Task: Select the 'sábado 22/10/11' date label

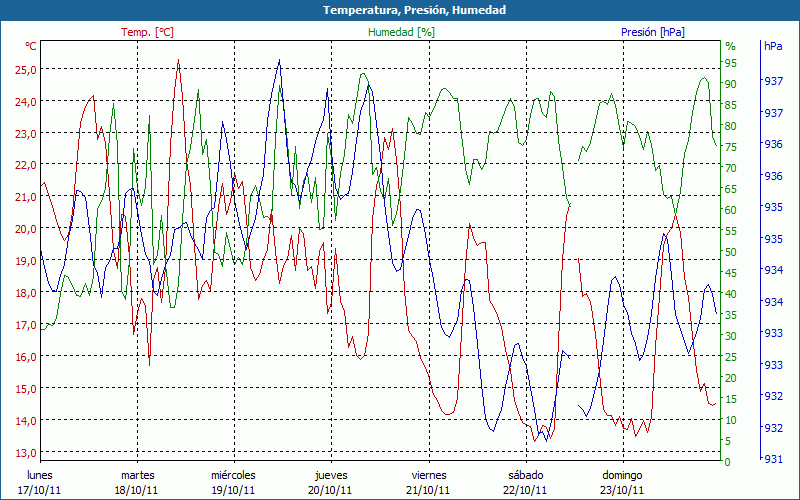Action: pyautogui.click(x=525, y=482)
